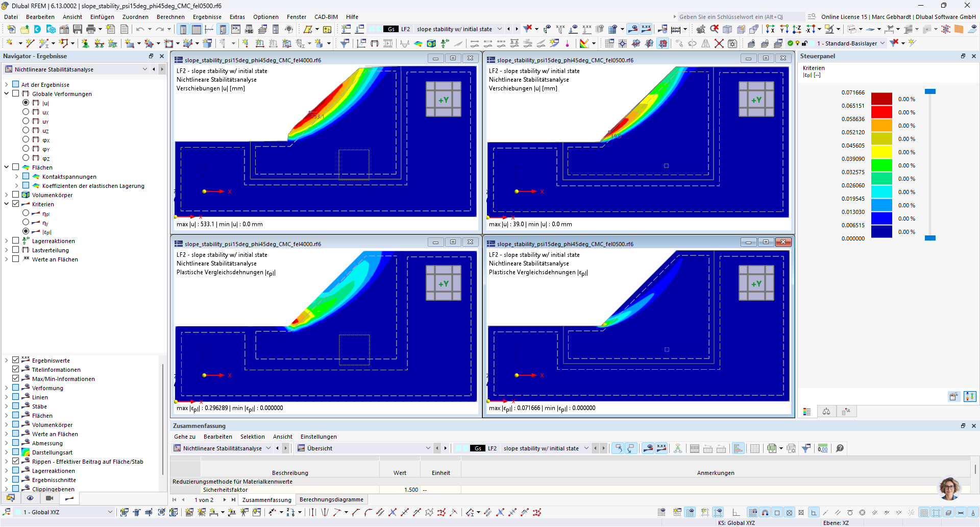Collapse the Flächen tree node

7,167
